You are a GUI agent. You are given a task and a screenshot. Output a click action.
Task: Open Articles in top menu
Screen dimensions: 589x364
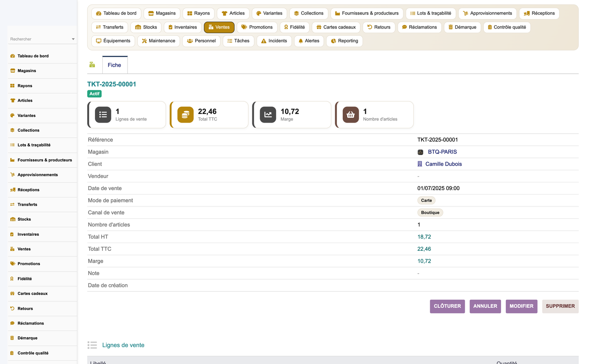[233, 13]
